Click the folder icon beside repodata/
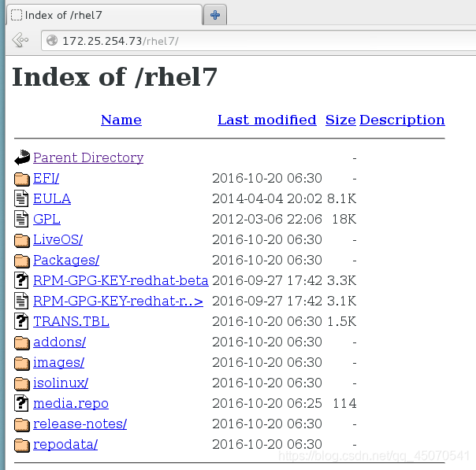476x470 pixels. (22, 445)
